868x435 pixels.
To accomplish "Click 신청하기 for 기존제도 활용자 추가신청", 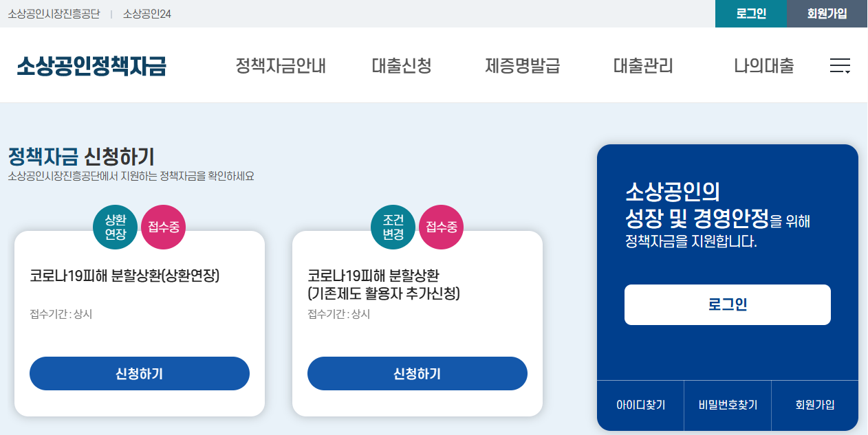I will click(x=417, y=373).
